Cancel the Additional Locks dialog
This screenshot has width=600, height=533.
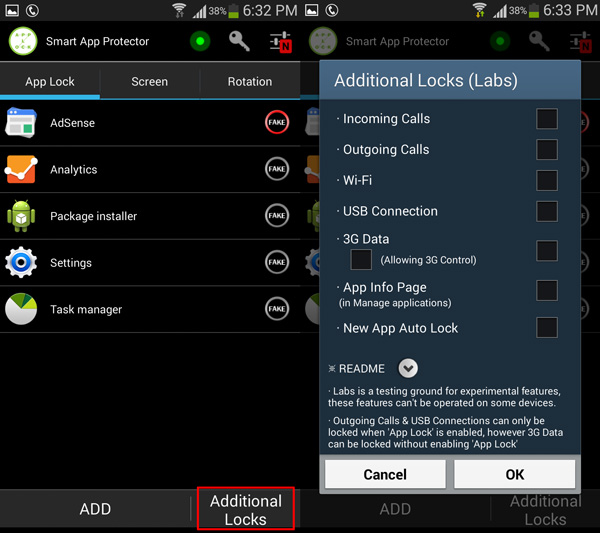pyautogui.click(x=385, y=474)
